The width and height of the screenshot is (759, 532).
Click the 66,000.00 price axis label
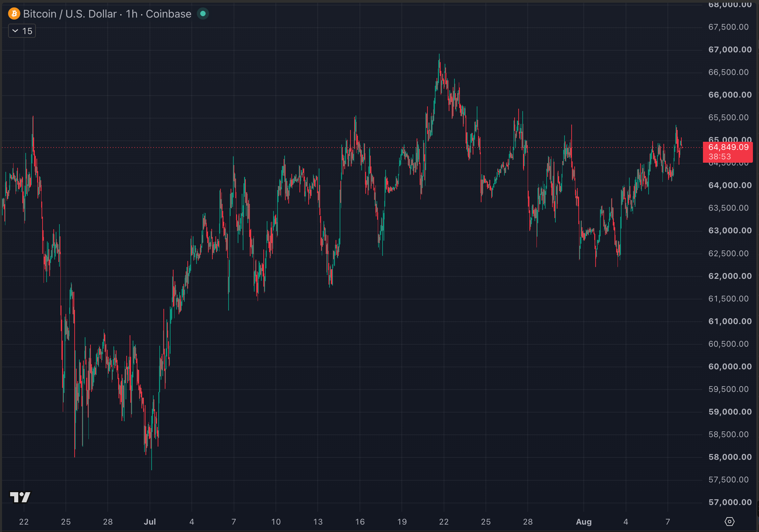click(730, 95)
